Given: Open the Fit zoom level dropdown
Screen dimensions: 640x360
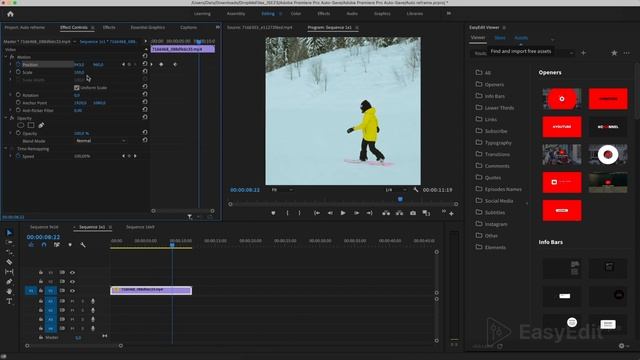Looking at the screenshot, I should 282,190.
